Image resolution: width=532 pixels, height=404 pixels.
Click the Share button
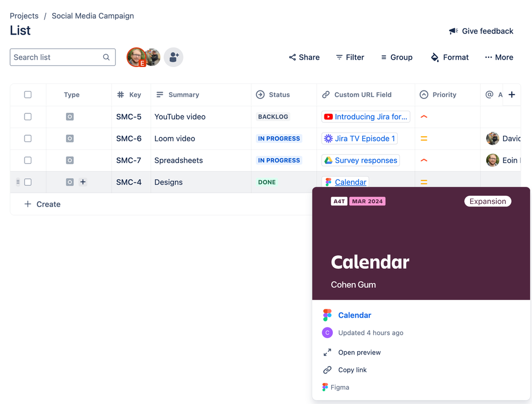[304, 57]
